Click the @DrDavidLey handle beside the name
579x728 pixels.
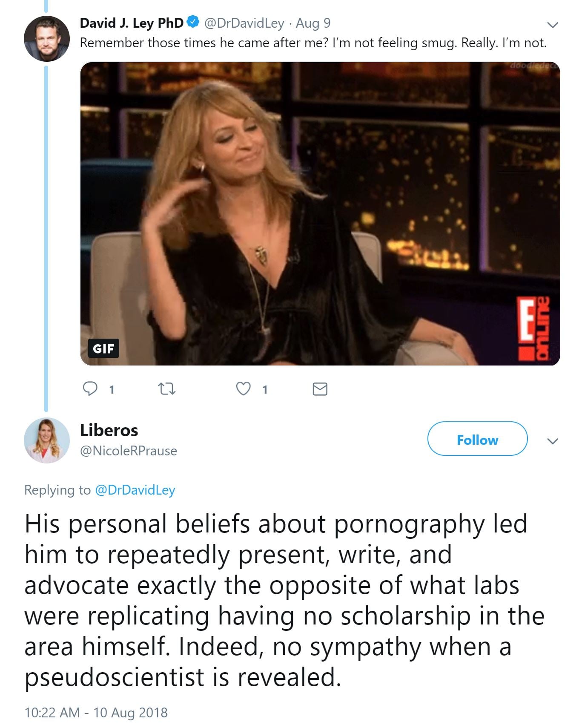click(x=244, y=23)
